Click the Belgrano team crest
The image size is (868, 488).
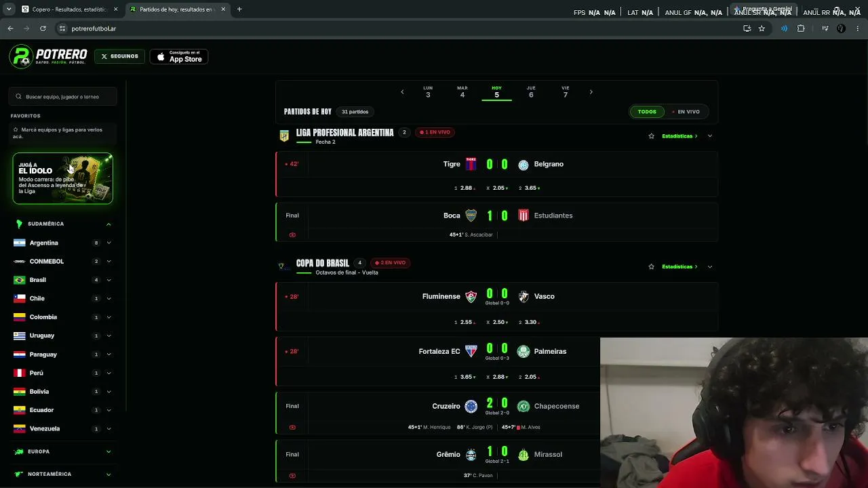[x=524, y=164]
